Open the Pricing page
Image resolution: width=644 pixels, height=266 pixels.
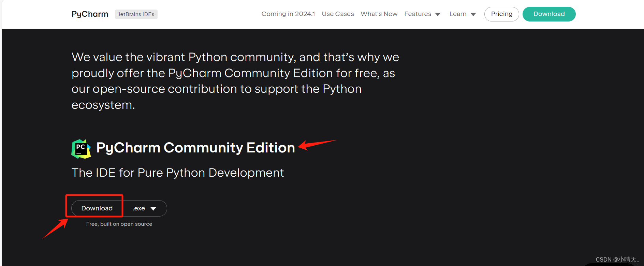(501, 14)
